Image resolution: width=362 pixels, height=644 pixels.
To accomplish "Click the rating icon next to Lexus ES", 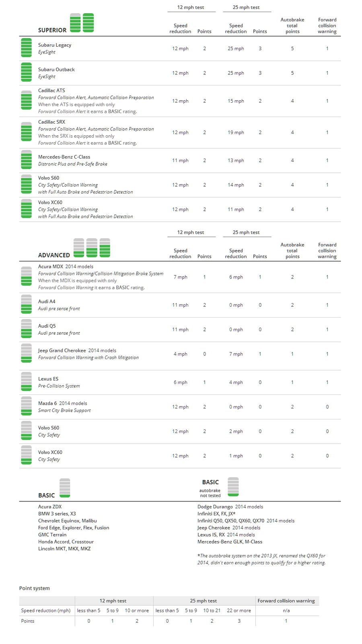I will [x=26, y=382].
